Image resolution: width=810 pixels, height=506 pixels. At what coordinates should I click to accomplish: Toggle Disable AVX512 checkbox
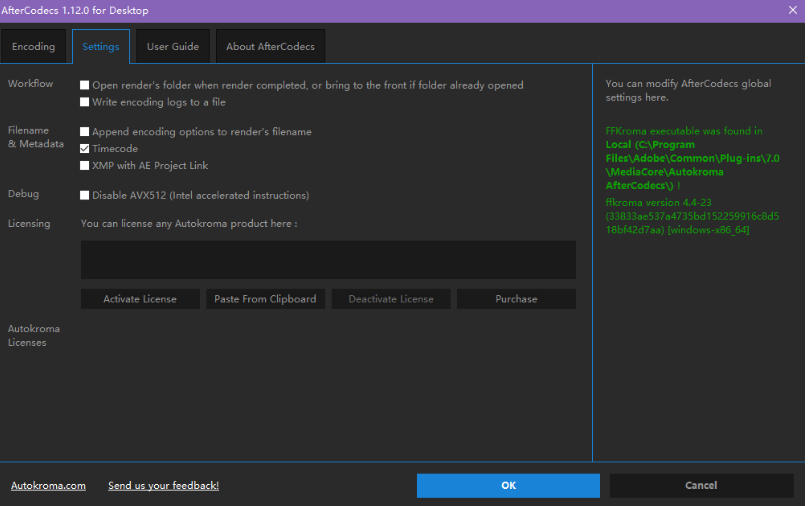85,196
